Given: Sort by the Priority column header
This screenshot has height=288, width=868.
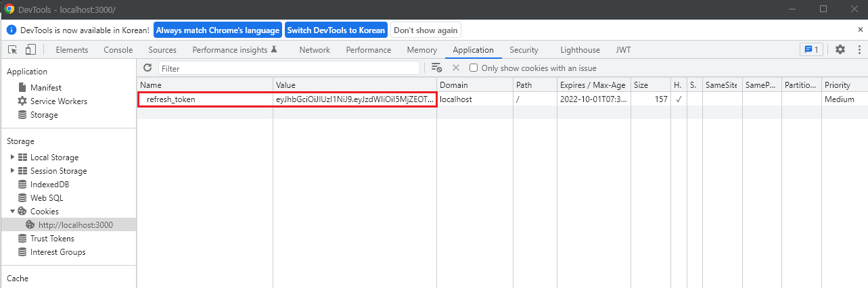Looking at the screenshot, I should (844, 85).
